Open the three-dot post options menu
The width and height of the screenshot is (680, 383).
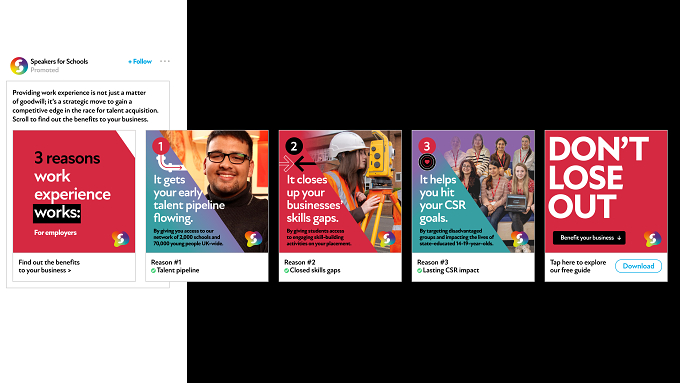pyautogui.click(x=165, y=61)
